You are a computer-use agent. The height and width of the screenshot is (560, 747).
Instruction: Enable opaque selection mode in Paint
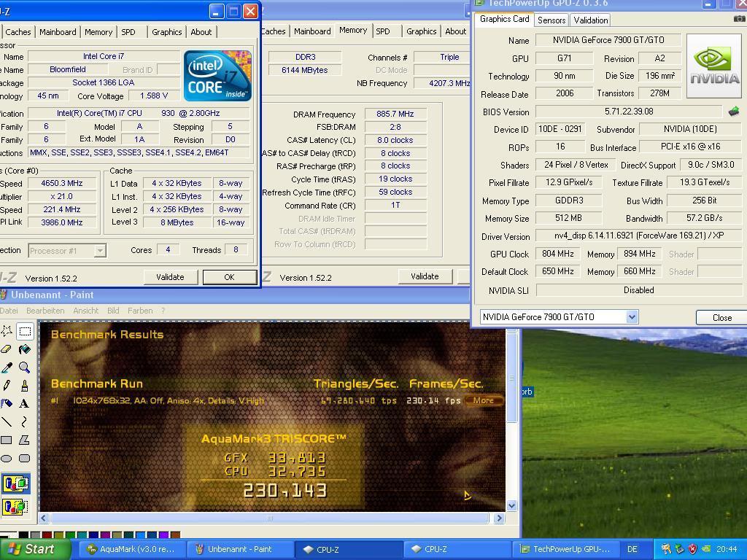(x=16, y=483)
